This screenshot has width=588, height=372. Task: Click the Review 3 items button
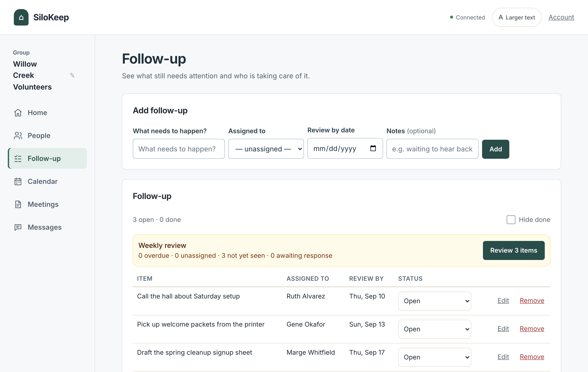pyautogui.click(x=513, y=250)
